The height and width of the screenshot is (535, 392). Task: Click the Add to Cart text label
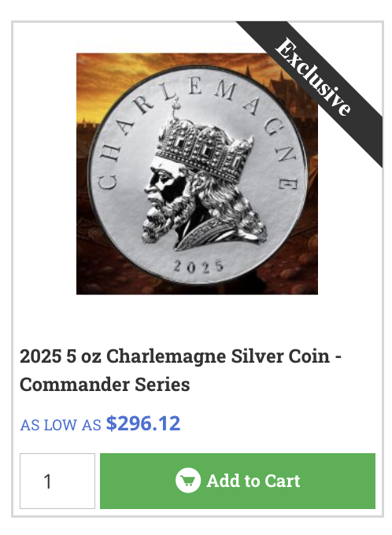click(x=253, y=481)
